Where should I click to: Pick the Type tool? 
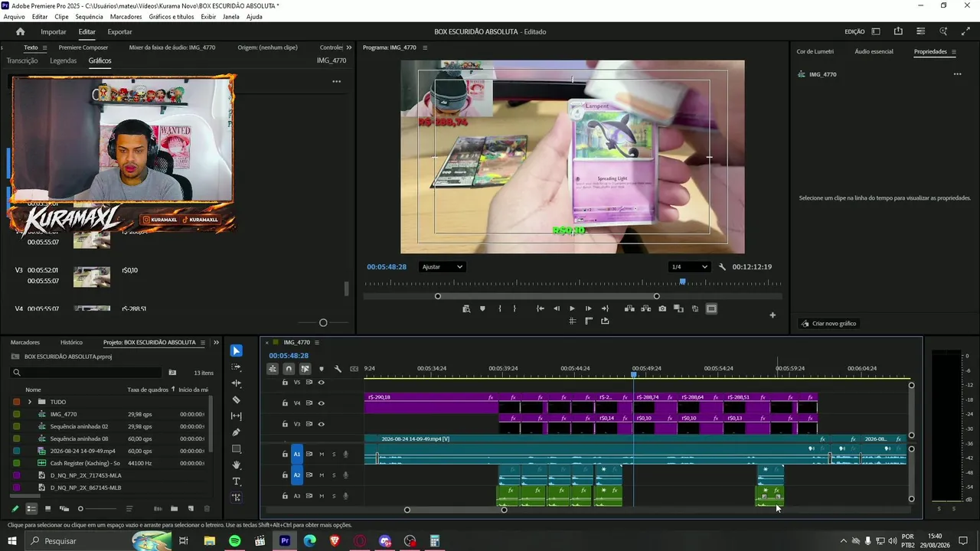237,481
